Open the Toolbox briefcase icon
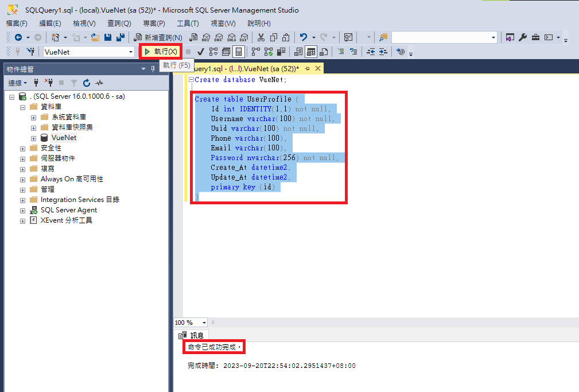 (535, 37)
